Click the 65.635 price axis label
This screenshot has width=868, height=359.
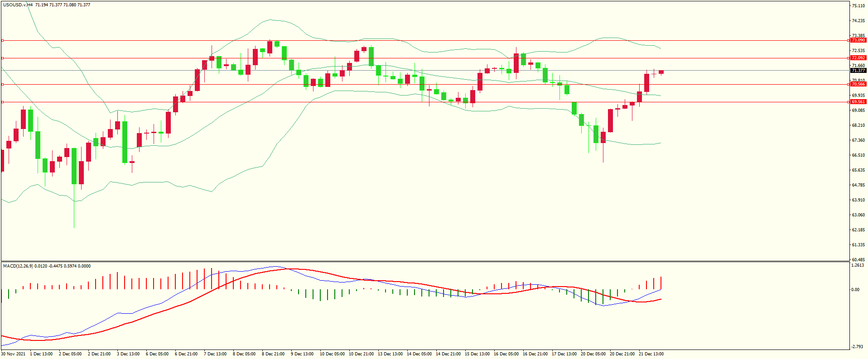coord(858,170)
